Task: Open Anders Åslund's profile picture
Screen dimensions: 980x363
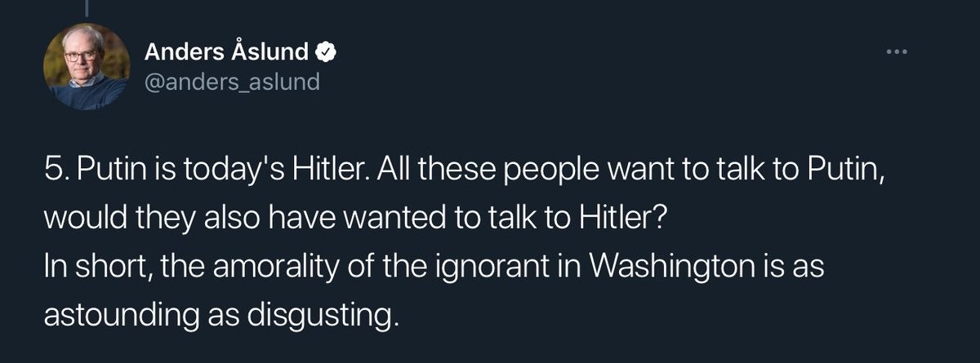Action: tap(86, 66)
